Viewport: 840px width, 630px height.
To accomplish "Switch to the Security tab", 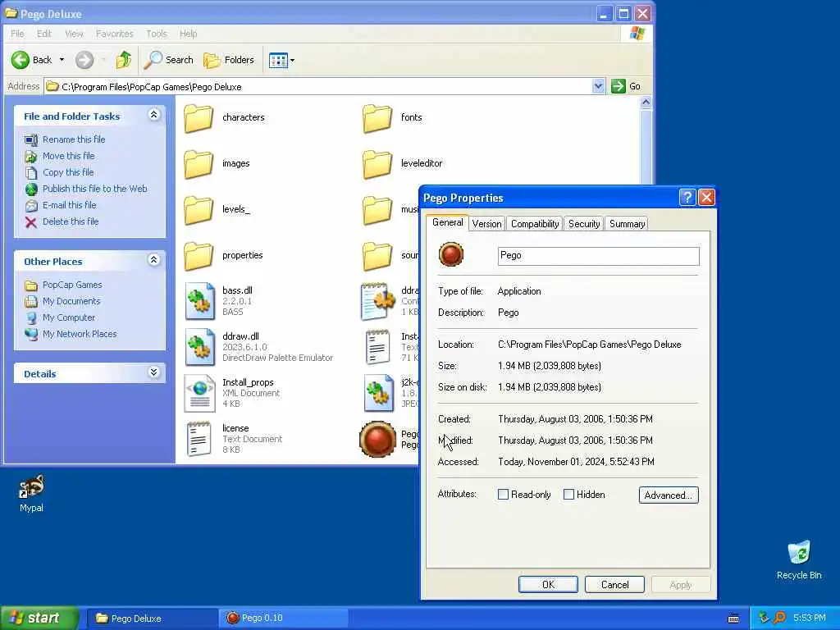I will coord(584,224).
